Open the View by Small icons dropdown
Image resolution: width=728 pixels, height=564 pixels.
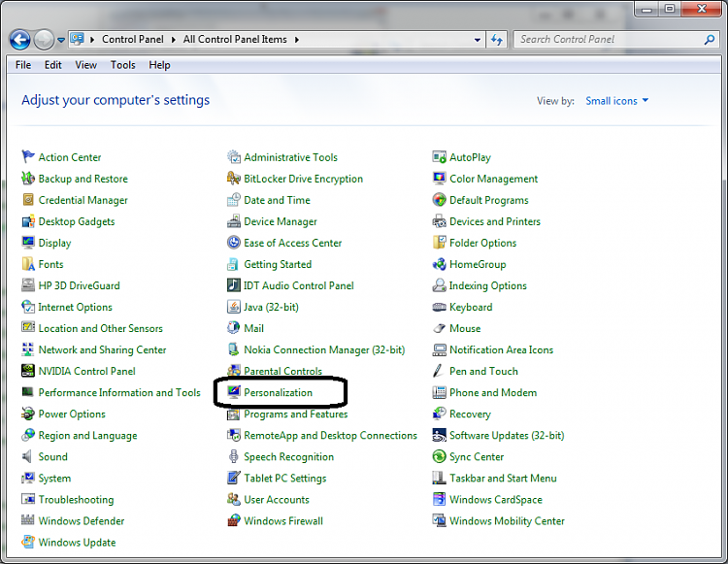point(616,101)
